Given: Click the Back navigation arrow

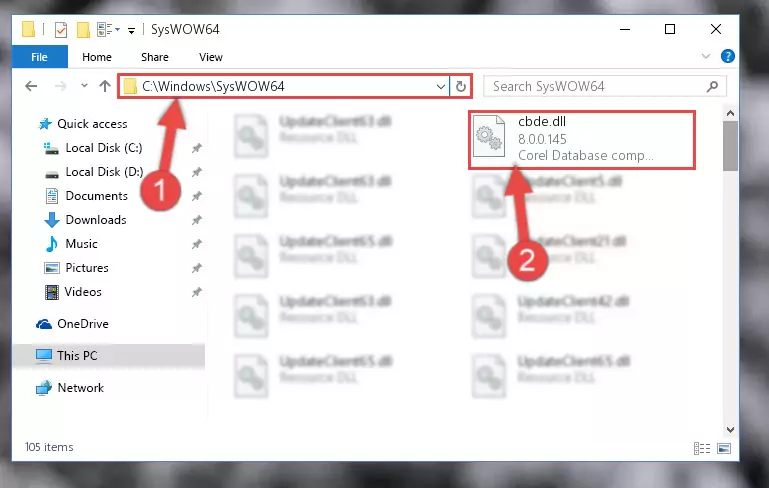Looking at the screenshot, I should point(31,86).
